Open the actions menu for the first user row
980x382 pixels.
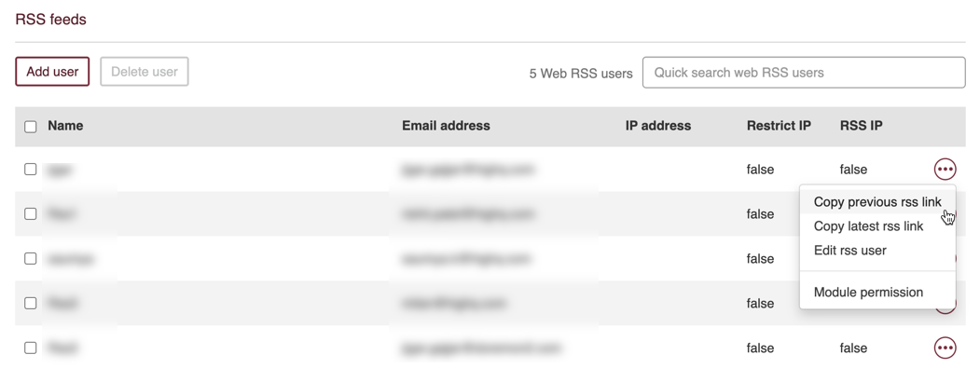click(945, 169)
